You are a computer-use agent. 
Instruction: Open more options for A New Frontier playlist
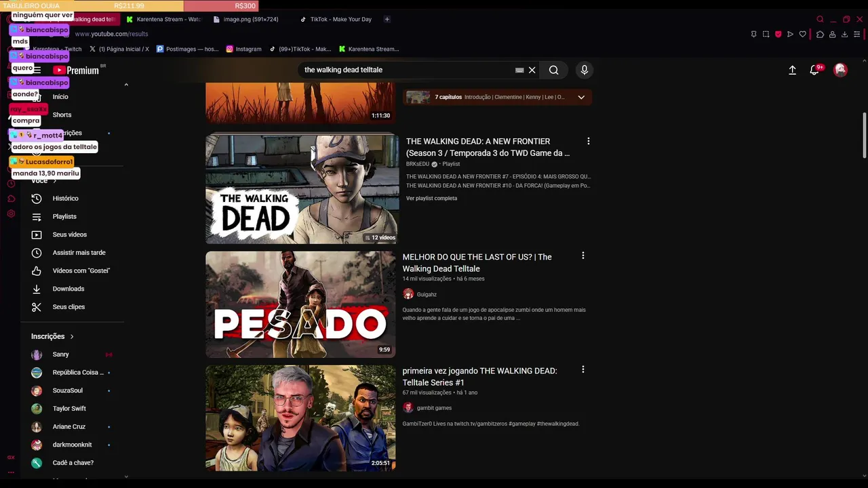pos(588,141)
